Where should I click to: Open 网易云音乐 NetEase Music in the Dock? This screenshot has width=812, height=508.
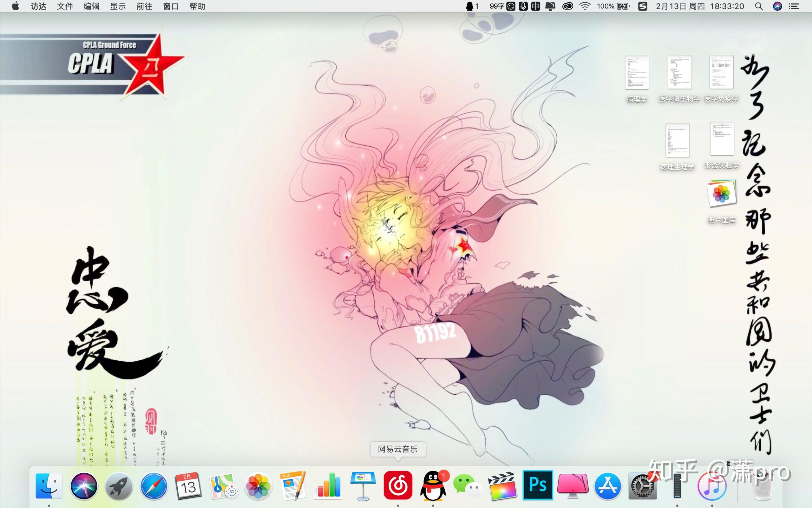coord(398,485)
